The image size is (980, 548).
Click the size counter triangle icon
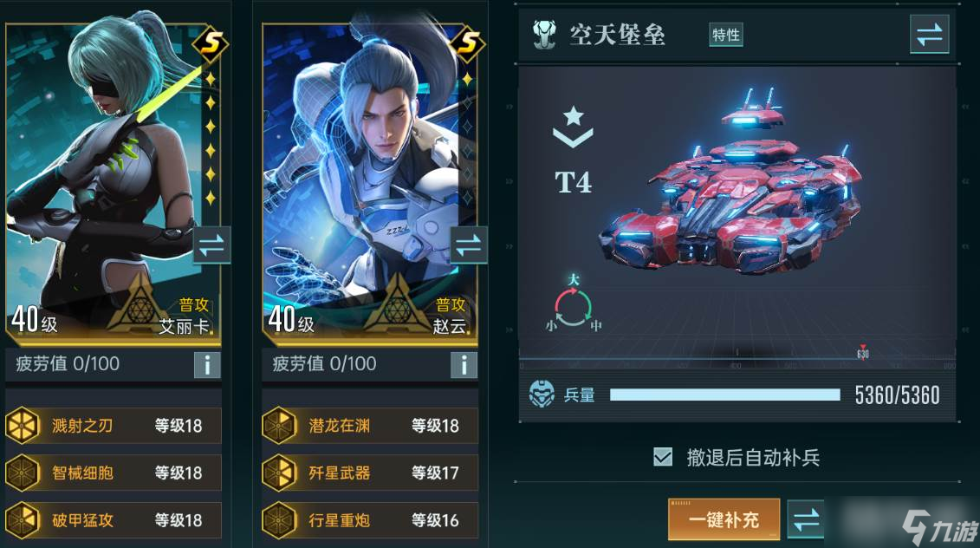(573, 304)
